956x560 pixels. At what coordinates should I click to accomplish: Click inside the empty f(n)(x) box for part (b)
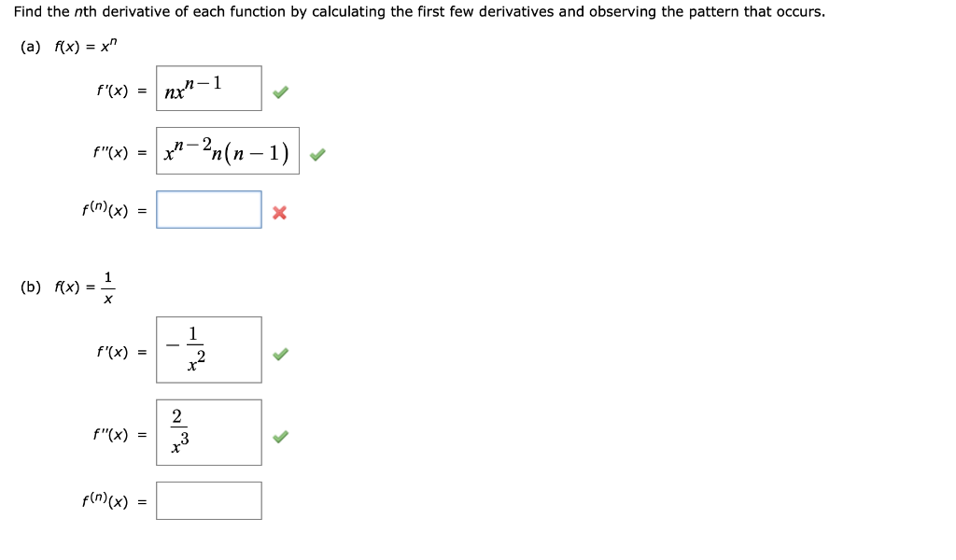point(208,500)
